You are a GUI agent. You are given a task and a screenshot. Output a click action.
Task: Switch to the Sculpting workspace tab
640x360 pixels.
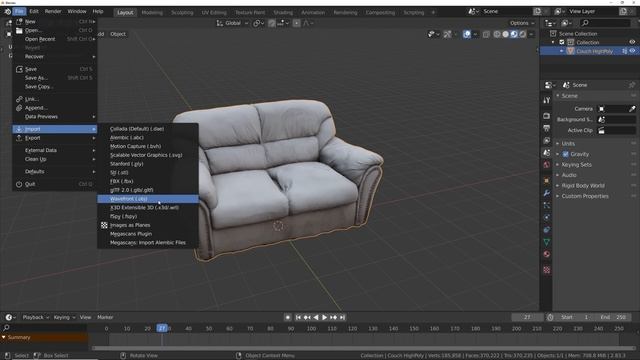tap(182, 12)
